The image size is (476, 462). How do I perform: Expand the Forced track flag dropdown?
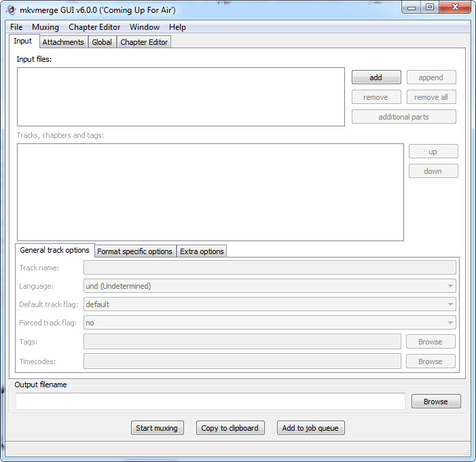pyautogui.click(x=270, y=323)
